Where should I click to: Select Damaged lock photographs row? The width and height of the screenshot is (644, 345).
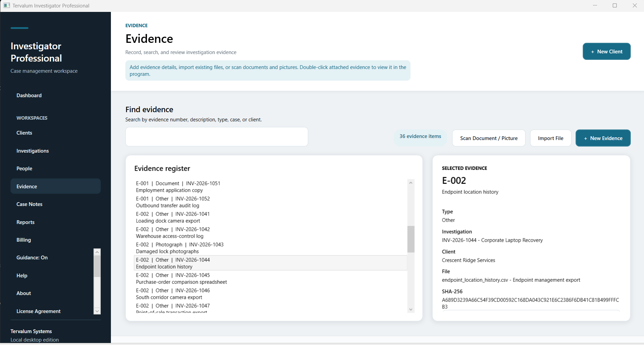(271, 248)
